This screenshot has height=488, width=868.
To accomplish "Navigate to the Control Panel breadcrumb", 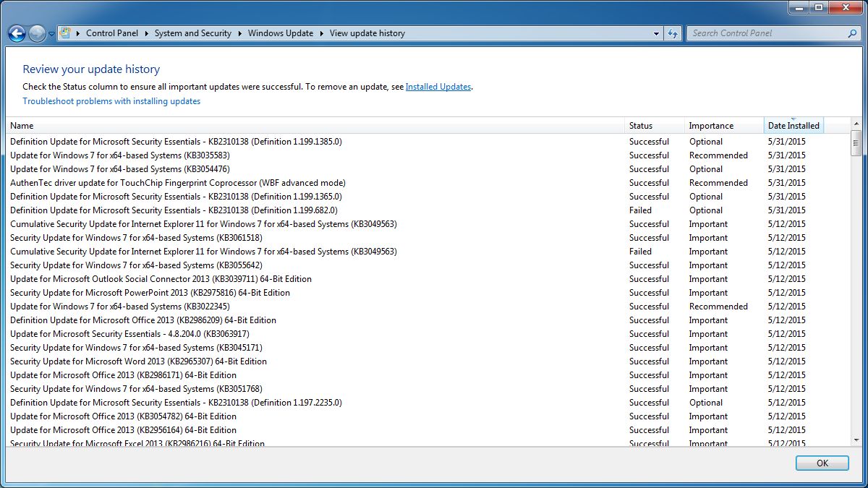I will (112, 33).
